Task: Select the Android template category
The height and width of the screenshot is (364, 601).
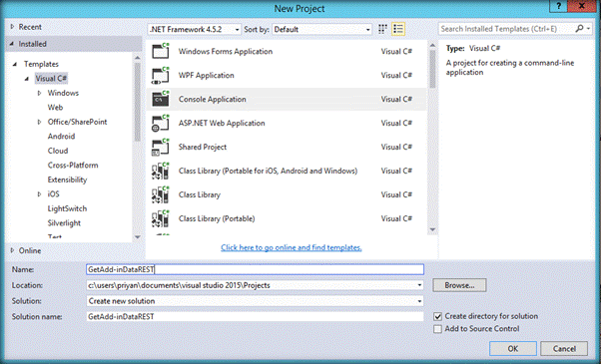Action: click(x=61, y=137)
